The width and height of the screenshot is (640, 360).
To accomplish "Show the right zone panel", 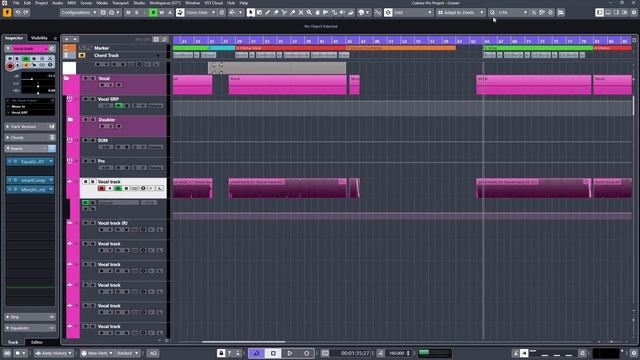I will point(616,13).
